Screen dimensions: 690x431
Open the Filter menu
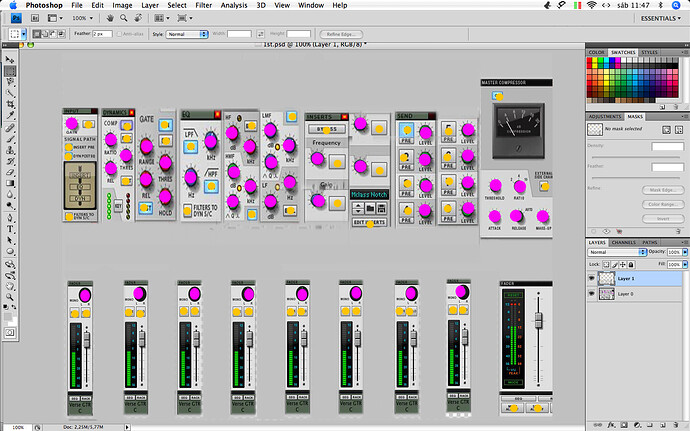click(x=204, y=5)
